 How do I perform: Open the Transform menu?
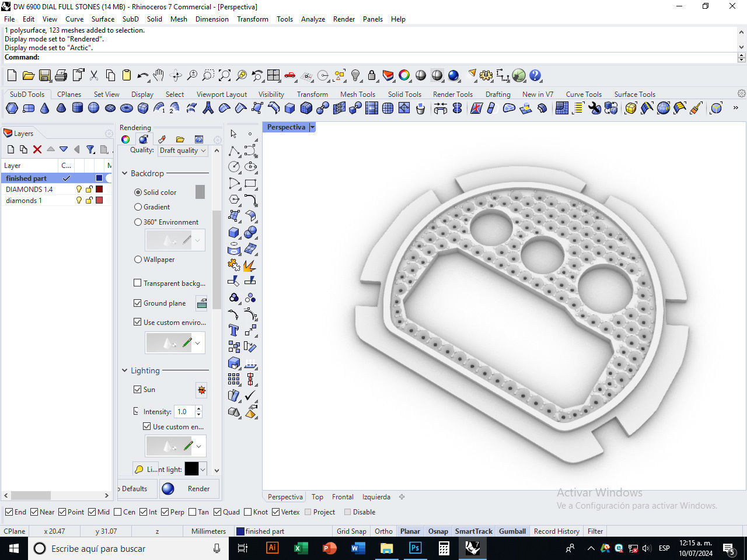tap(253, 19)
